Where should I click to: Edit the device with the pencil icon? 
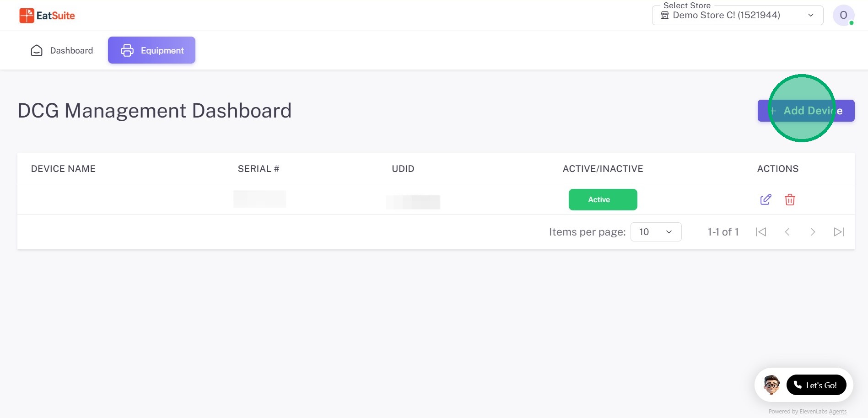tap(766, 199)
